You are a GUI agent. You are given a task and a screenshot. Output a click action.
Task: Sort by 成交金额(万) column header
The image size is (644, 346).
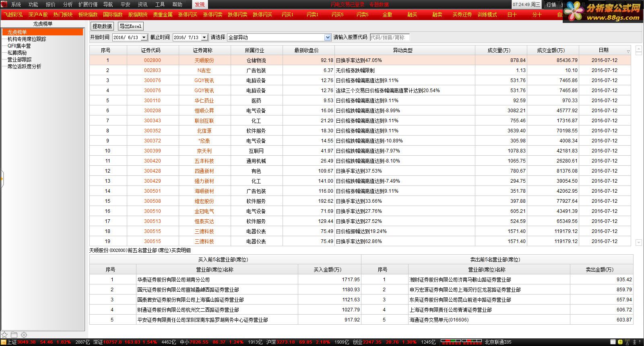click(x=553, y=50)
